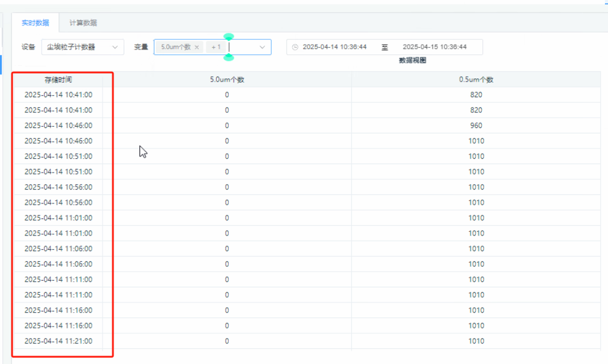Click the 0 in the row with 960
The width and height of the screenshot is (608, 364).
pyautogui.click(x=227, y=126)
